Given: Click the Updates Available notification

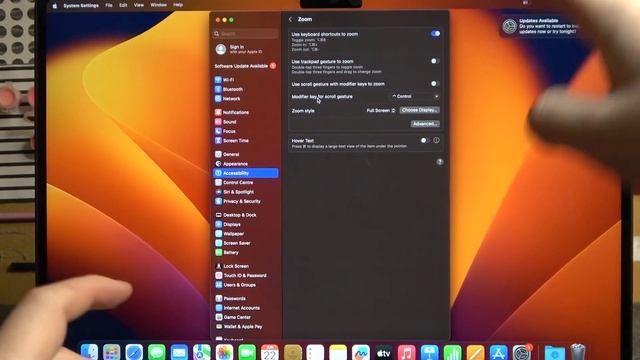Looking at the screenshot, I should coord(541,27).
